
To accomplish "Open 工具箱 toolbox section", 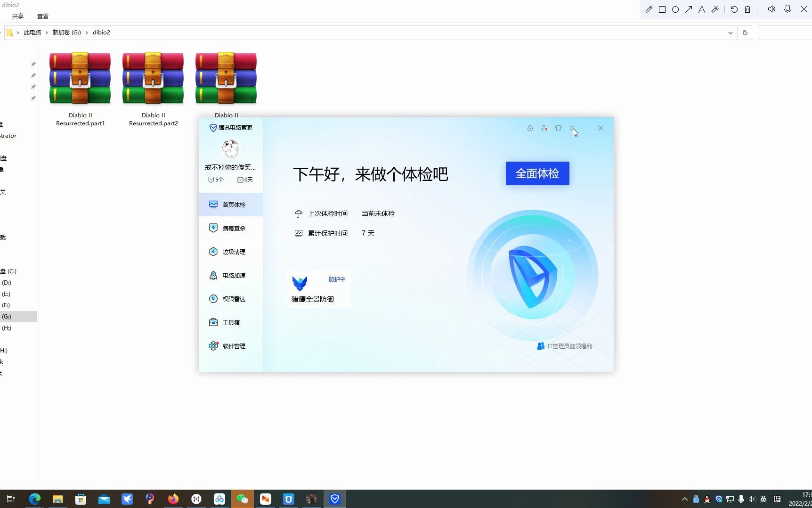I will coord(231,322).
